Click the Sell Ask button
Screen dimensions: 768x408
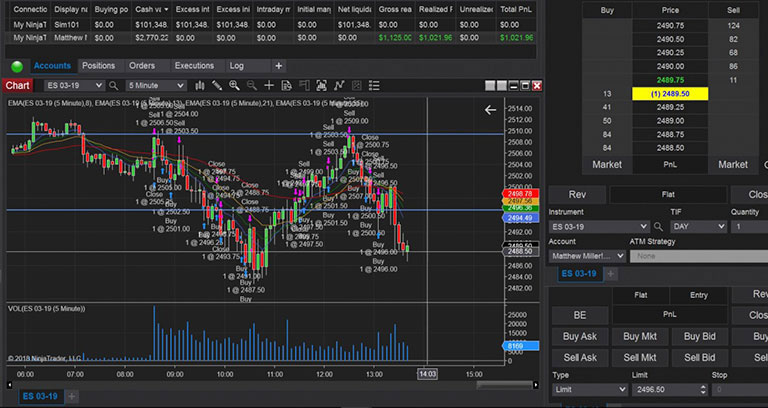[580, 358]
